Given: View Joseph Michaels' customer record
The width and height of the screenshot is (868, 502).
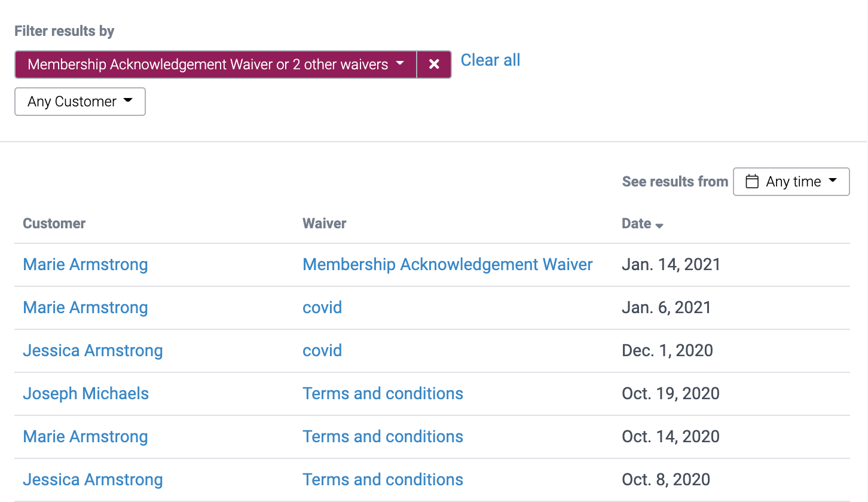Looking at the screenshot, I should coord(85,393).
